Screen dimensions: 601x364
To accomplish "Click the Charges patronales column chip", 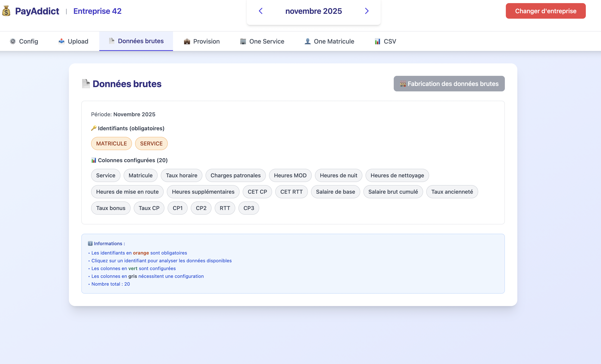I will (x=235, y=175).
